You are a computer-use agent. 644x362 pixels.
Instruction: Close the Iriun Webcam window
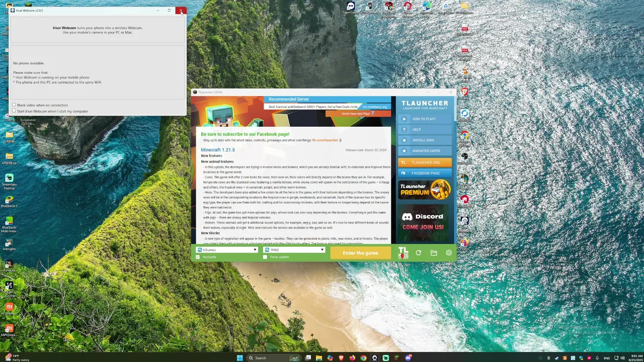(181, 10)
